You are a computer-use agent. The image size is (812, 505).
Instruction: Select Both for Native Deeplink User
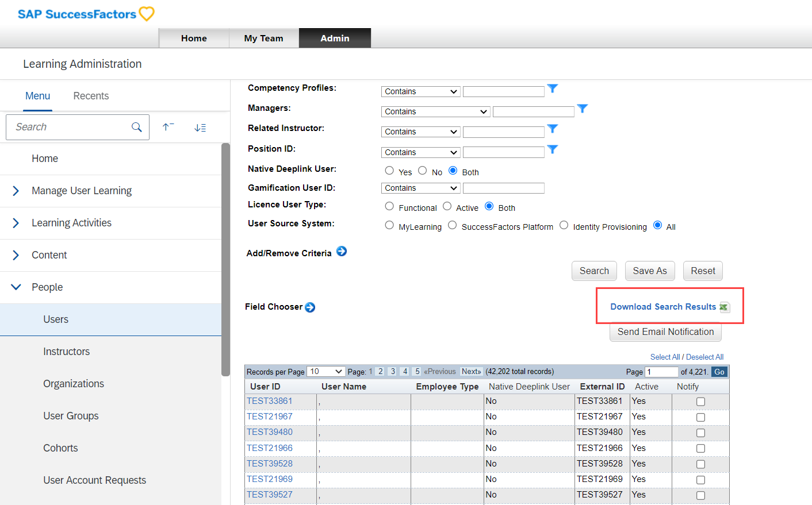click(x=453, y=171)
